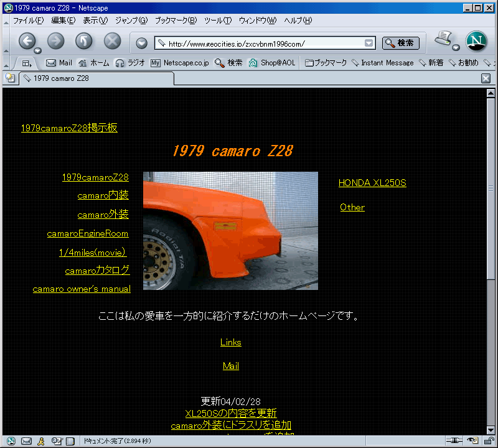Click the cookie/privacy eye icon in status bar
Image resolution: width=498 pixels, height=448 pixels.
pos(472,441)
